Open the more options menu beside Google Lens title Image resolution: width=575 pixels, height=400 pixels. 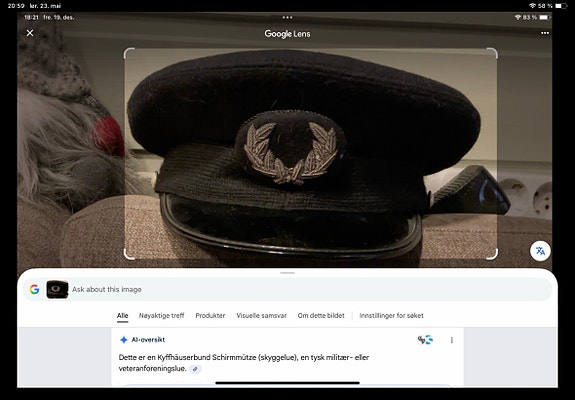pyautogui.click(x=545, y=33)
